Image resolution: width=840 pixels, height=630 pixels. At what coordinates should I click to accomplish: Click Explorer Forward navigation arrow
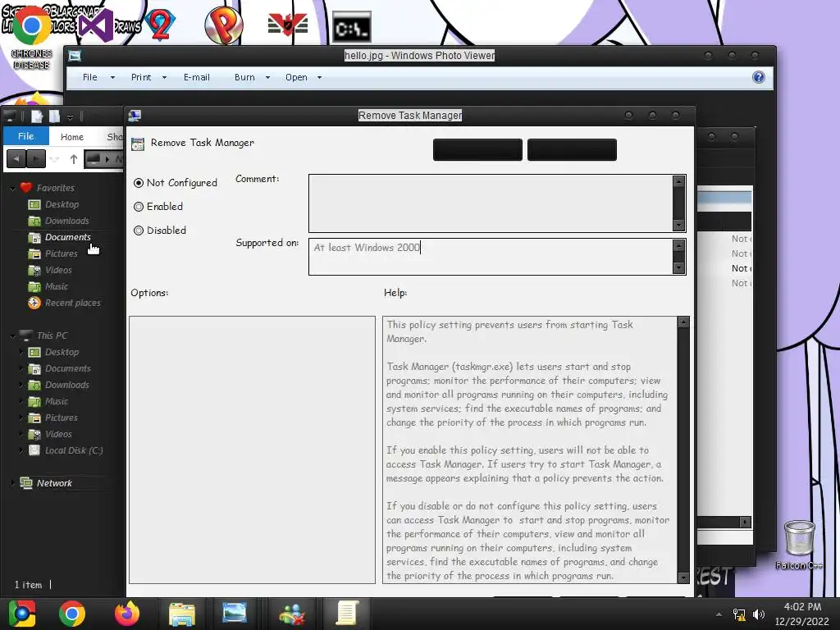[36, 159]
